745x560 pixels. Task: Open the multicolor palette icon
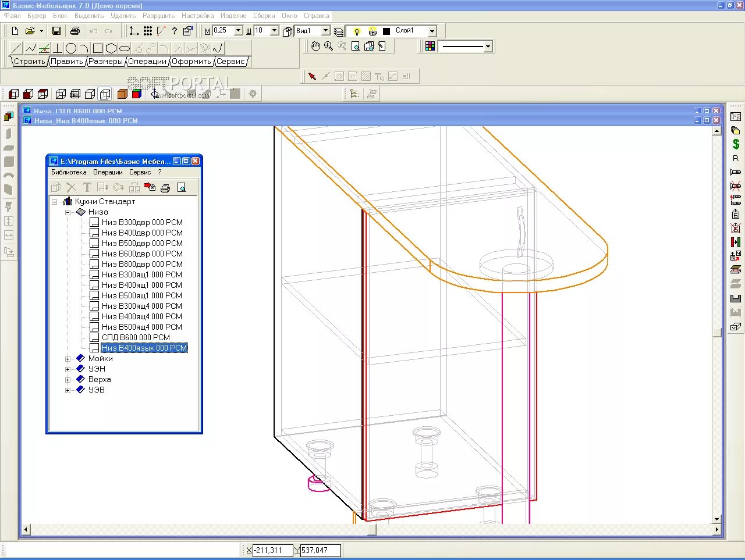pos(430,46)
